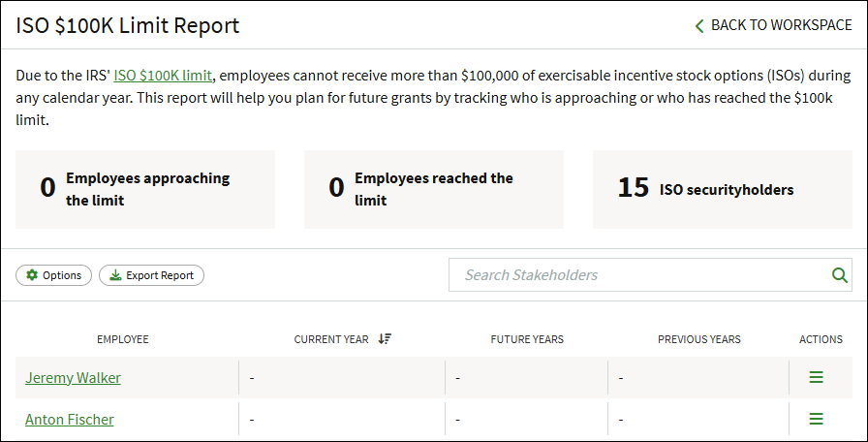868x442 pixels.
Task: Sort by the Previous Years column header
Action: 699,339
